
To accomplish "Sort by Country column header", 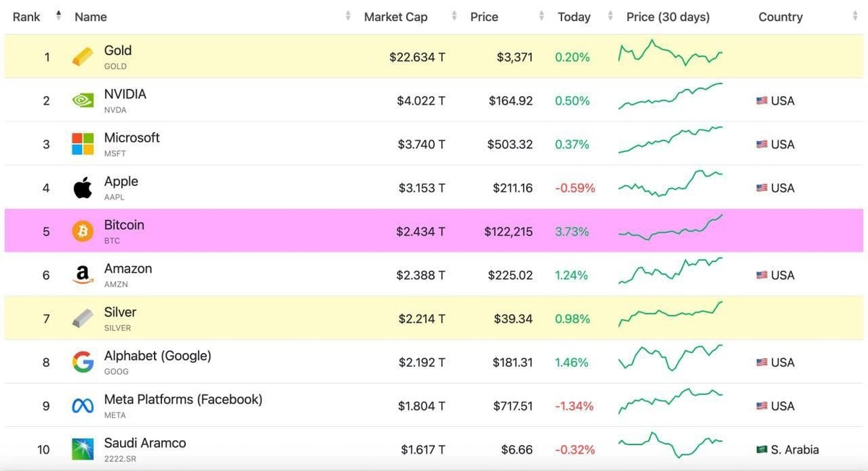I will (780, 17).
